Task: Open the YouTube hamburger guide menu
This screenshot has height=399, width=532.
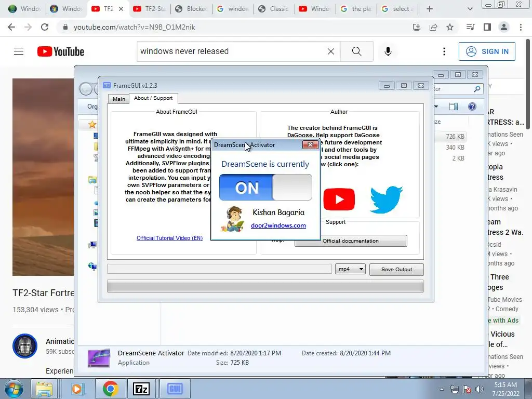Action: point(19,51)
